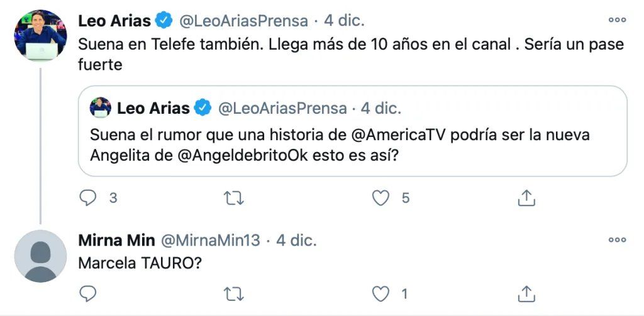Open @LeoAriasPrensa handle in main tweet
644x316 pixels.
click(x=244, y=21)
